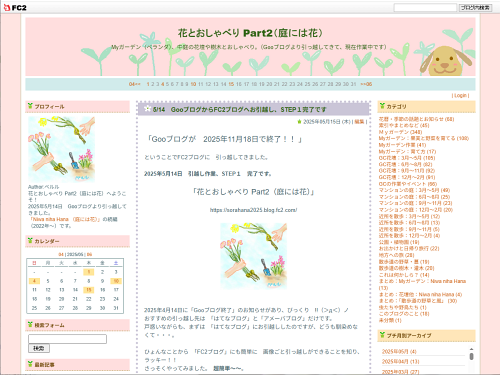Focus the FC2 blog search field at top
Image resolution: width=500 pixels, height=375 pixels.
[425, 7]
